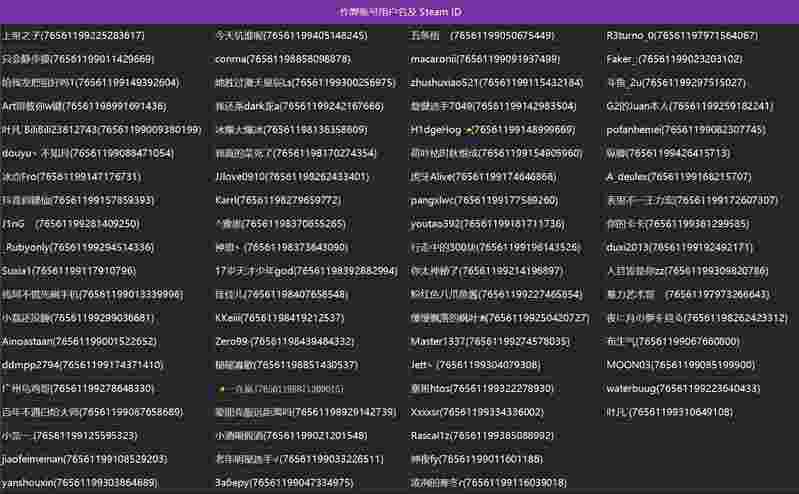Select the 'zhushuxiao521' player entry
The width and height of the screenshot is (799, 494).
pos(496,83)
